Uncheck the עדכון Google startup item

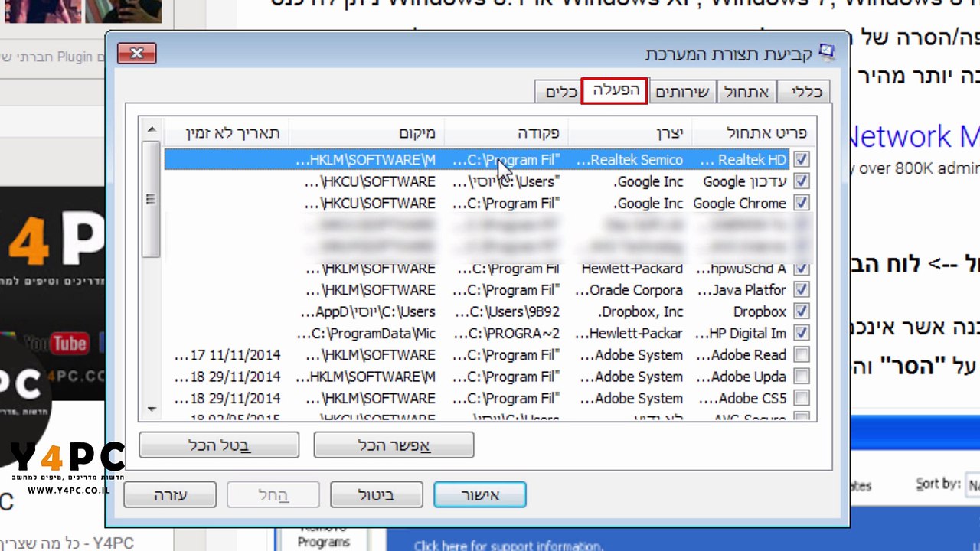click(801, 181)
